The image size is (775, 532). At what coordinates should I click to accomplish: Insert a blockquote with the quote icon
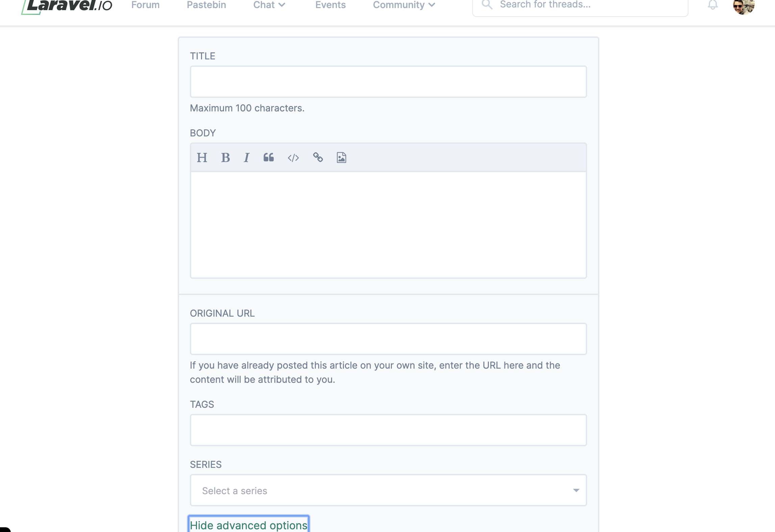pyautogui.click(x=269, y=158)
